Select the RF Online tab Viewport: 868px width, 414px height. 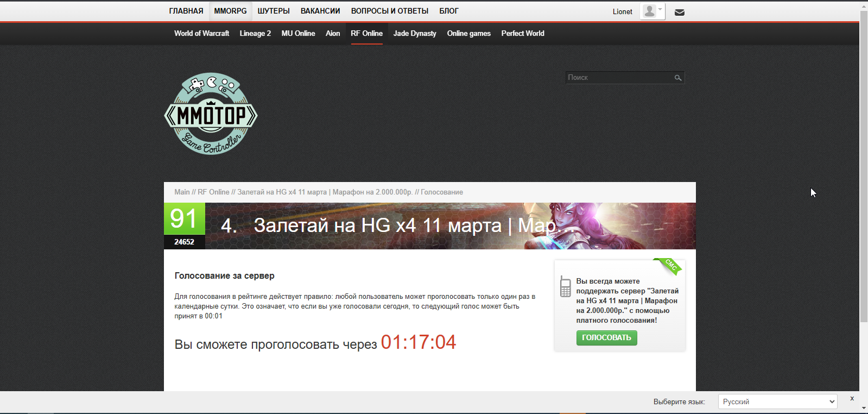[x=366, y=33]
